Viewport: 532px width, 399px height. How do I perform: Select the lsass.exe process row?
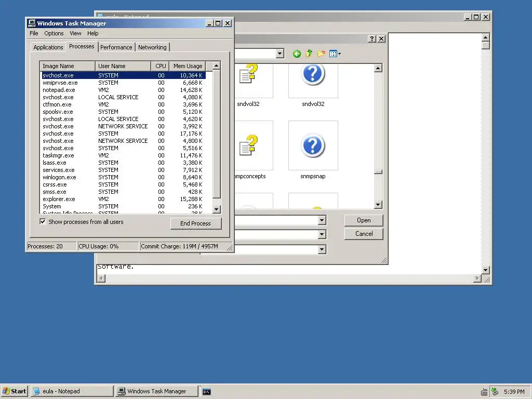tap(123, 163)
